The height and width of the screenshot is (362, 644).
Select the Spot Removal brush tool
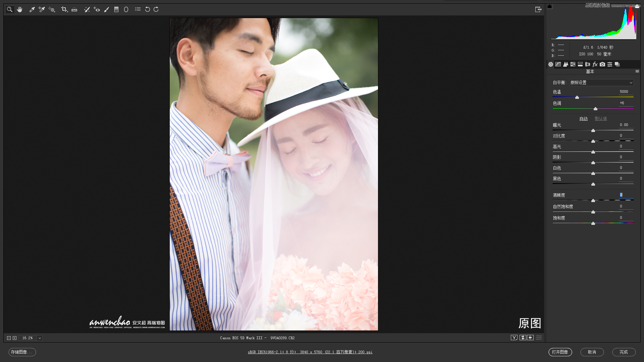tap(87, 9)
